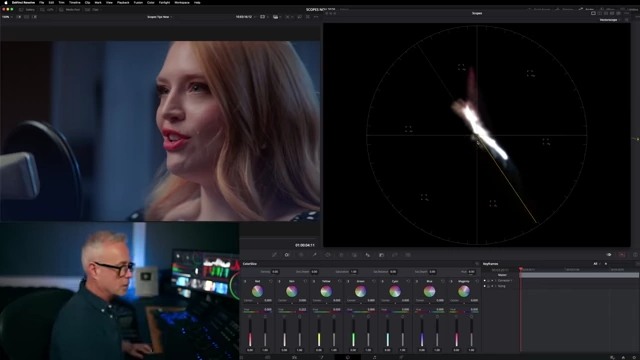
Task: Open the Scopes Tips New timeline dropdown
Action: coord(160,17)
